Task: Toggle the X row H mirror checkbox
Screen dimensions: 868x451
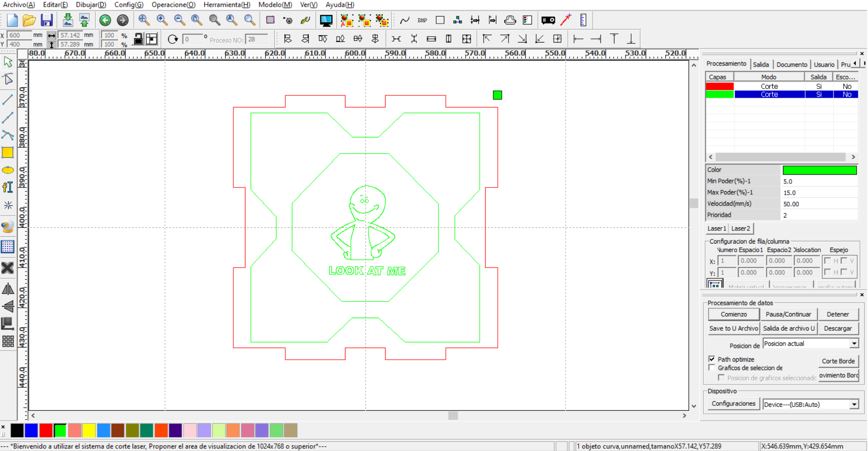Action: click(x=827, y=261)
